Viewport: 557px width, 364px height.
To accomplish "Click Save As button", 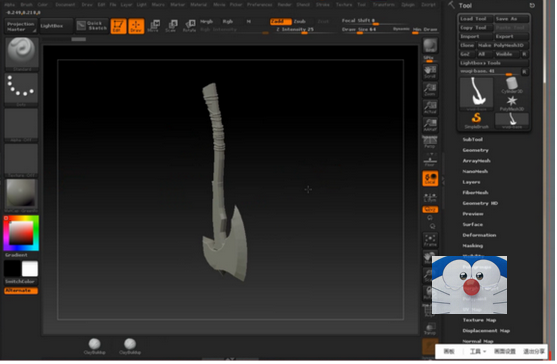I will pos(512,18).
